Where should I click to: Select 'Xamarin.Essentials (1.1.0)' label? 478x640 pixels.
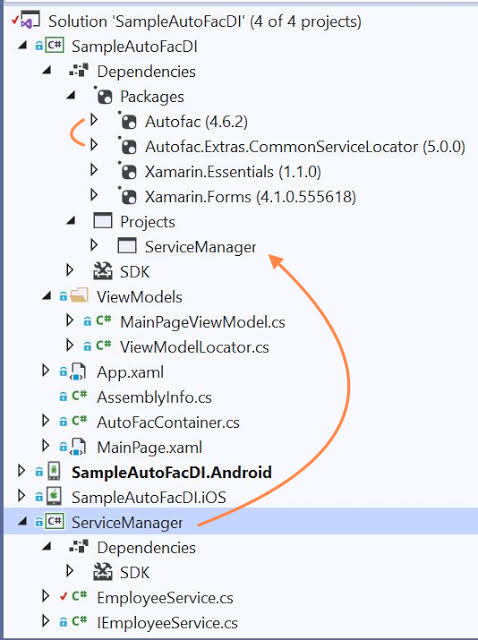point(233,172)
